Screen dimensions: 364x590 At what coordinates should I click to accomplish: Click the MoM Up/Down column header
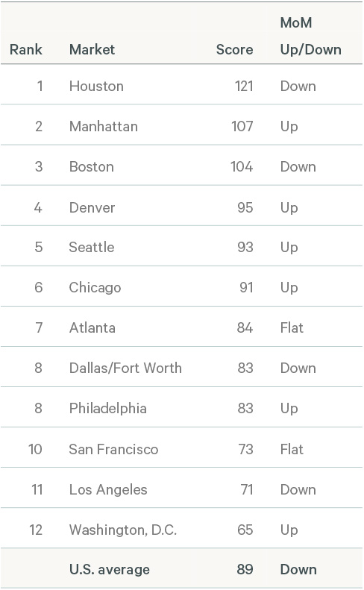310,36
